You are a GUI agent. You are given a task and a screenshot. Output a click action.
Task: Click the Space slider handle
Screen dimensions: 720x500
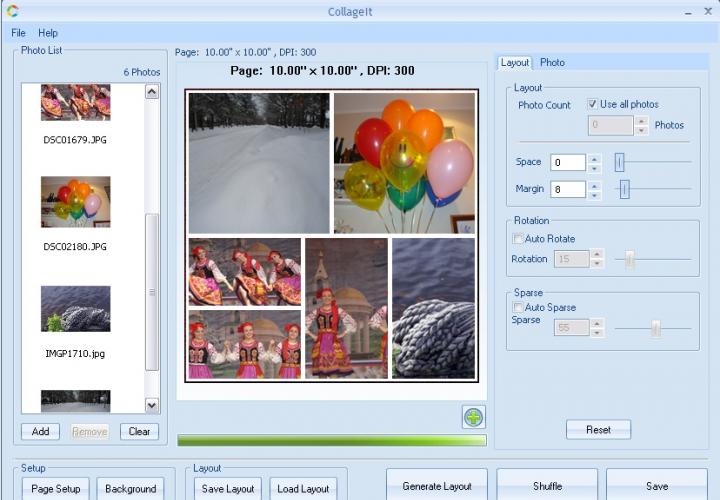click(x=619, y=162)
